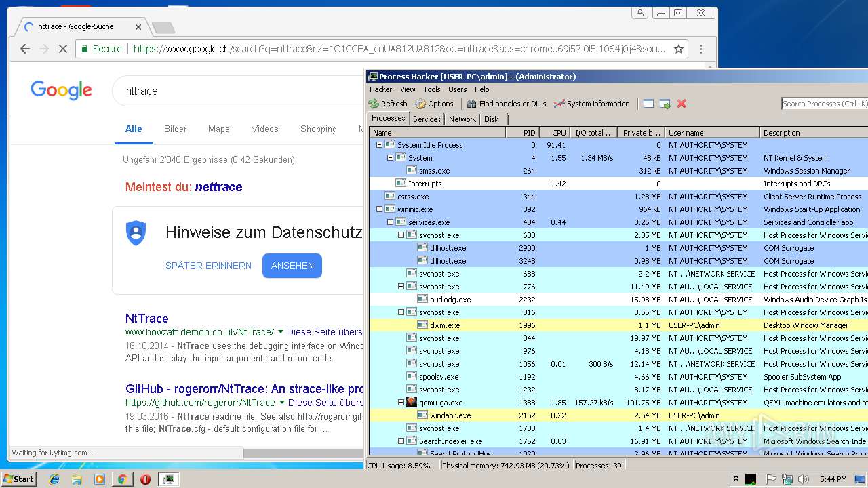The image size is (868, 488).
Task: Focus the Search Processes field
Action: [x=825, y=104]
